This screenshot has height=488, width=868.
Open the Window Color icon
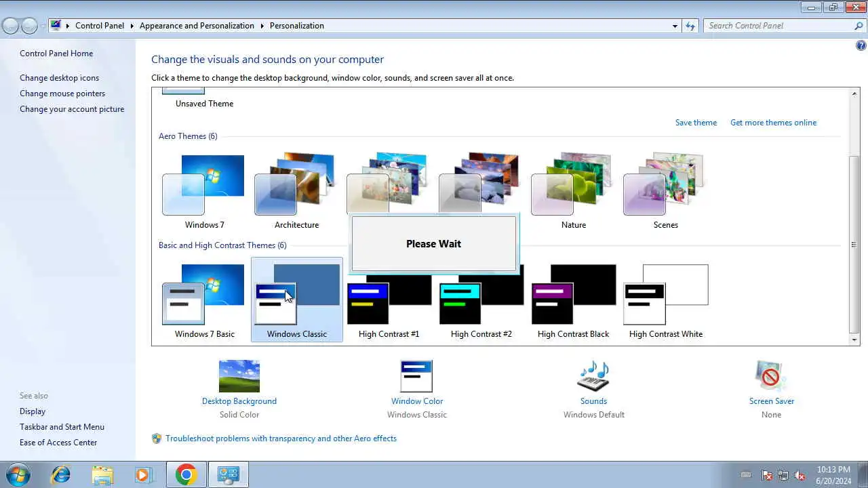point(417,376)
